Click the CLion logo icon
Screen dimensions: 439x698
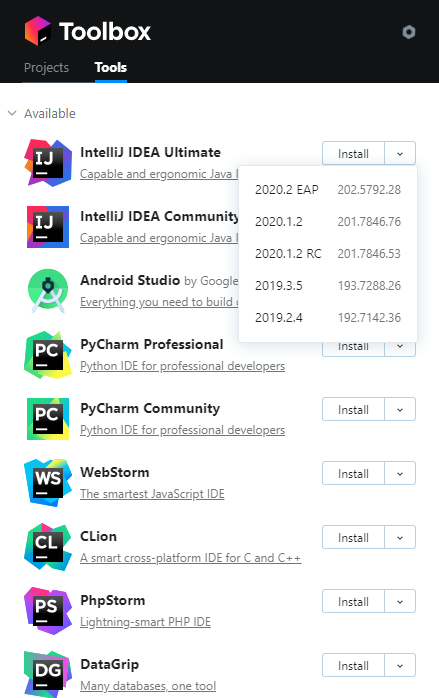coord(48,547)
